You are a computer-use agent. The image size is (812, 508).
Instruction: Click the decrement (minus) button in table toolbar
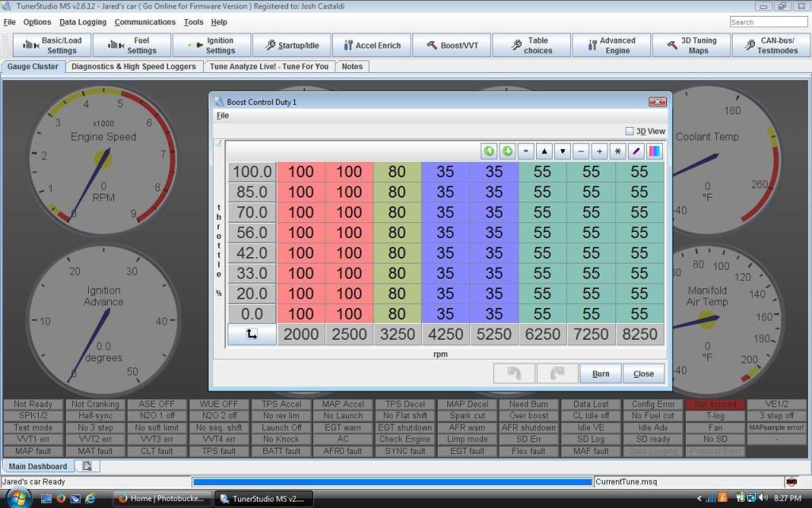(581, 151)
